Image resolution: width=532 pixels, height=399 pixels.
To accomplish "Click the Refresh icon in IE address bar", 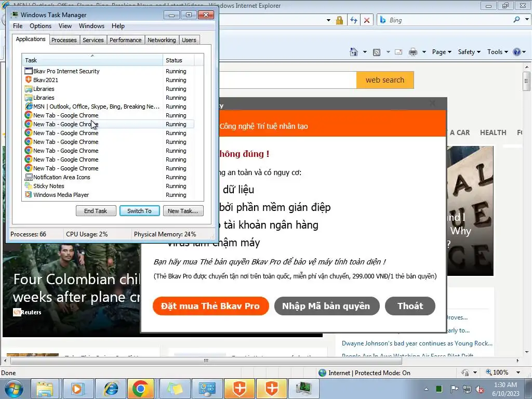I will 353,20.
